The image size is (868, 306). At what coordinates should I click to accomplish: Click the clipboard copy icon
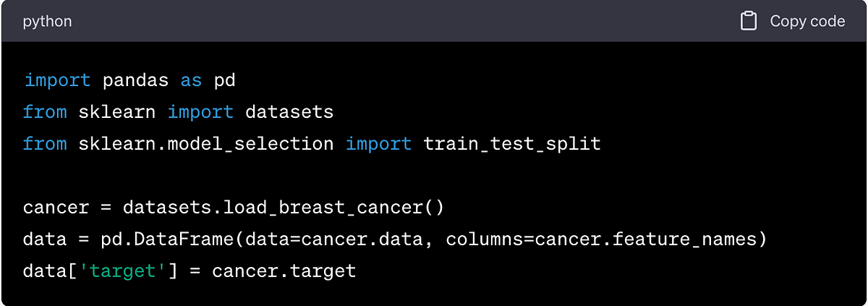click(x=749, y=21)
